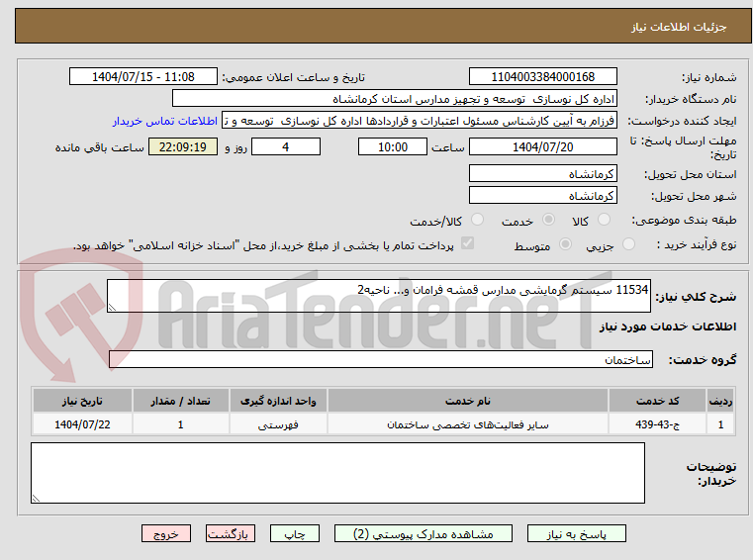Screen dimensions: 753x560
Task: Click the شهر محل تحویل field
Action: click(x=542, y=196)
